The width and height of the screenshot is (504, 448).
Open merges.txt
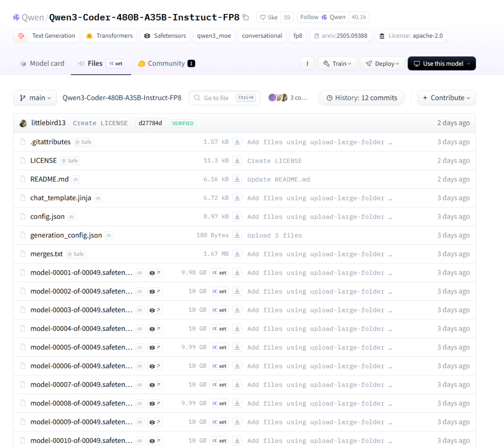[x=46, y=253]
